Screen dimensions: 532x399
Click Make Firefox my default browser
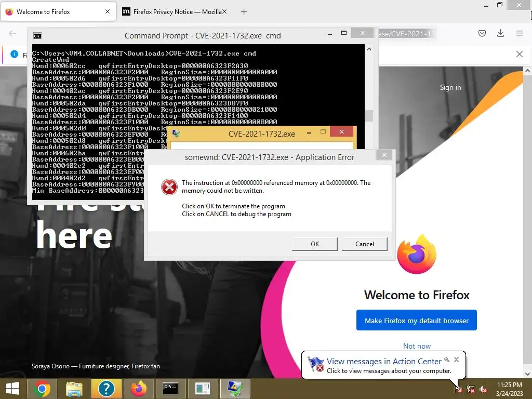[x=416, y=320]
